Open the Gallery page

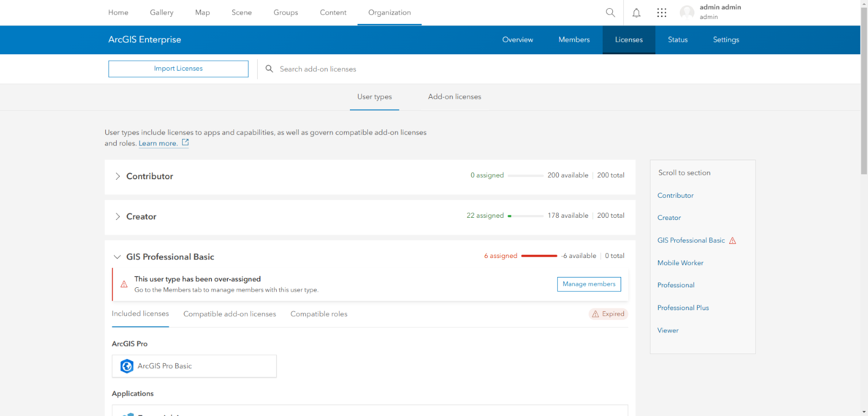point(162,12)
